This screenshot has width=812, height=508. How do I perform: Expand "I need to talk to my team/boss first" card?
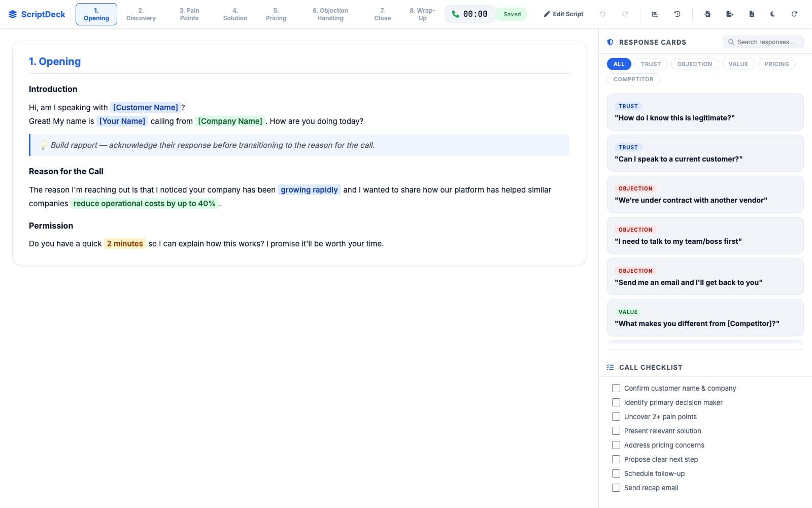click(705, 236)
